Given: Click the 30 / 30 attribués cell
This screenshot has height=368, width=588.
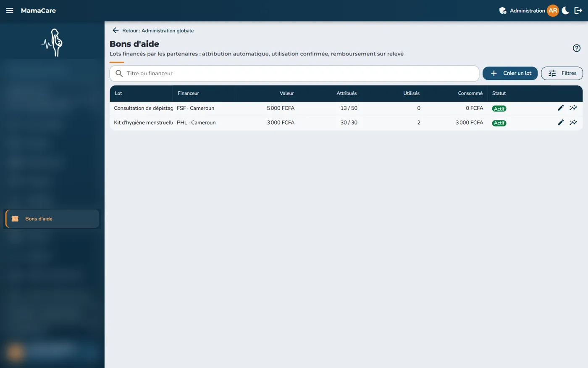Looking at the screenshot, I should (349, 122).
